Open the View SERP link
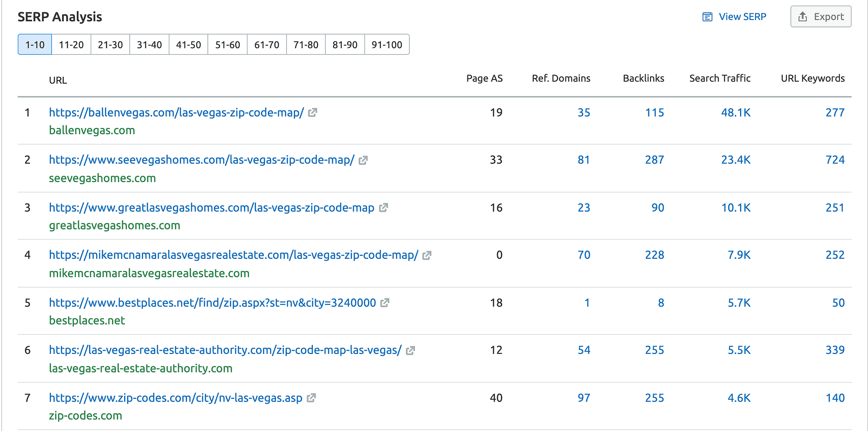Screen dimensions: 868x431 click(742, 17)
